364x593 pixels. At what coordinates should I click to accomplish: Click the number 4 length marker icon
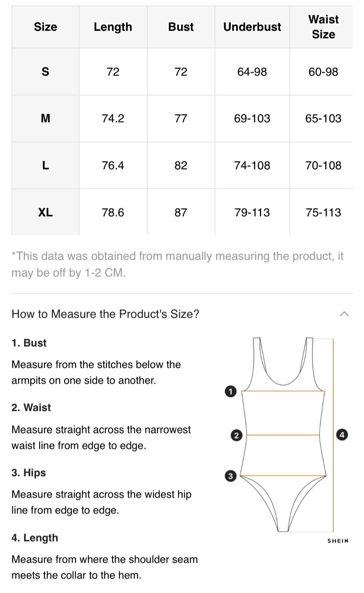coord(342,435)
